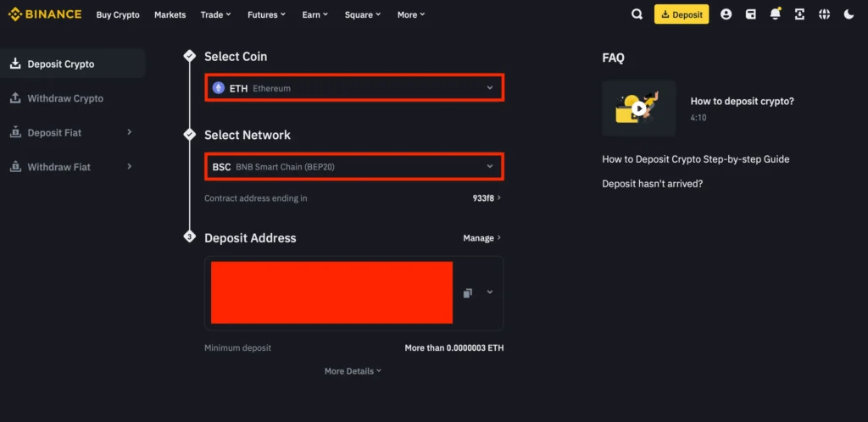Copy the deposit address icon
The width and height of the screenshot is (868, 422).
tap(468, 292)
